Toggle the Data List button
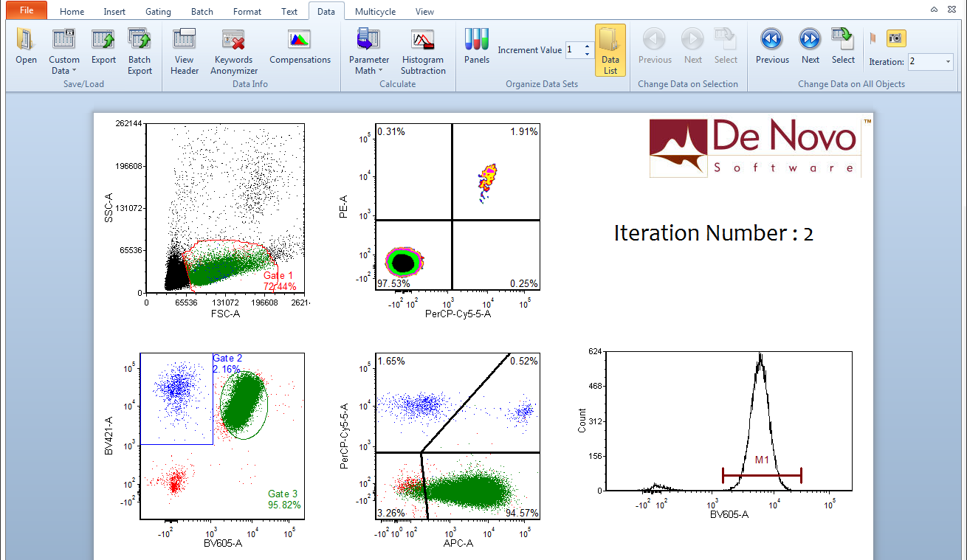967x560 pixels. pos(610,50)
